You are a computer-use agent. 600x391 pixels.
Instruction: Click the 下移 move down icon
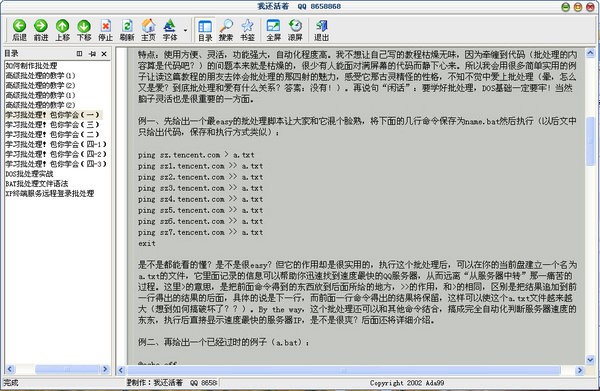84,26
